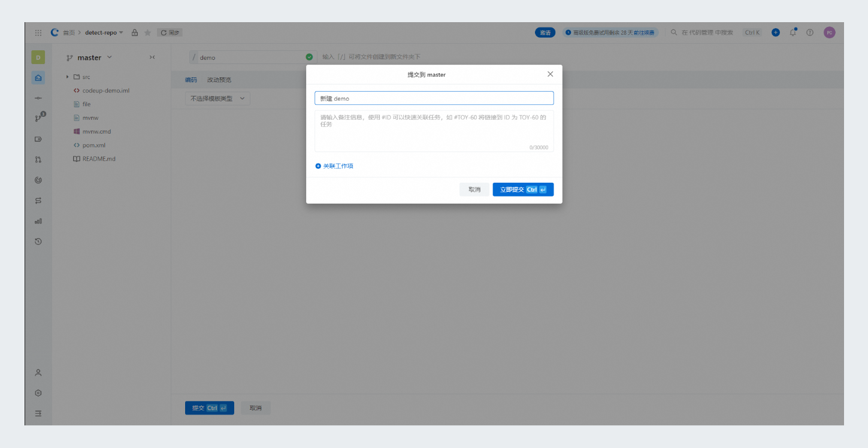Click the 关联工作项 plus icon
This screenshot has width=868, height=448.
(x=318, y=166)
